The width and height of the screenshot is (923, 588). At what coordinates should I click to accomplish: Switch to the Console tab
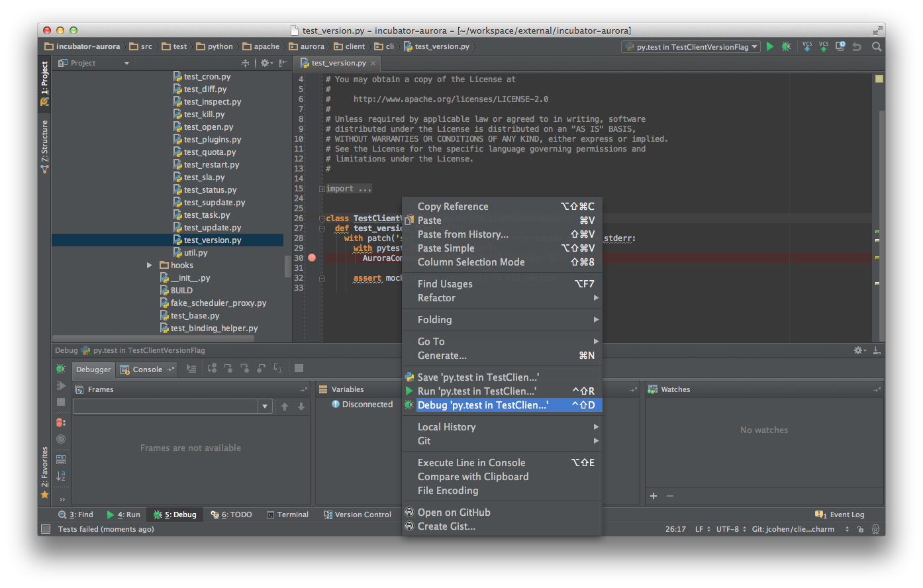pyautogui.click(x=147, y=369)
